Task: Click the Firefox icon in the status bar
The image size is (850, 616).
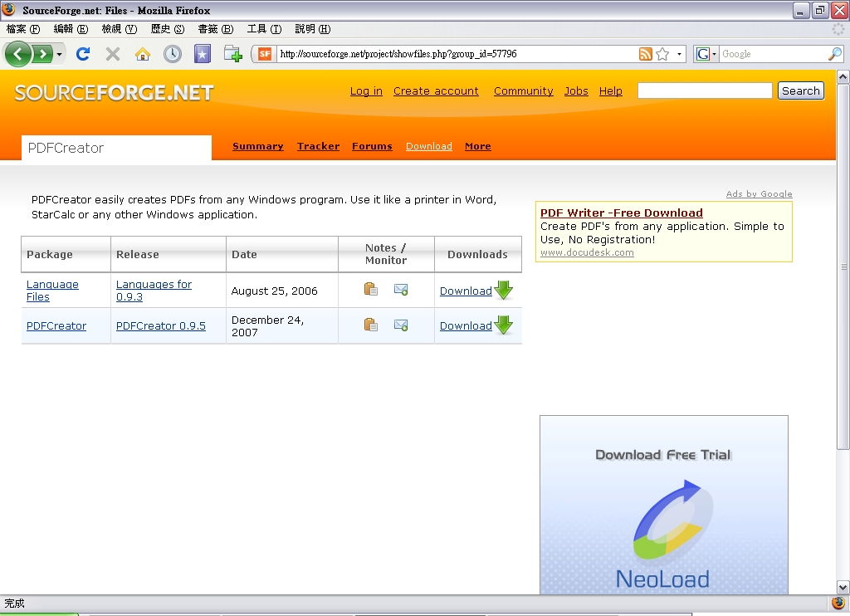Action: tap(838, 603)
